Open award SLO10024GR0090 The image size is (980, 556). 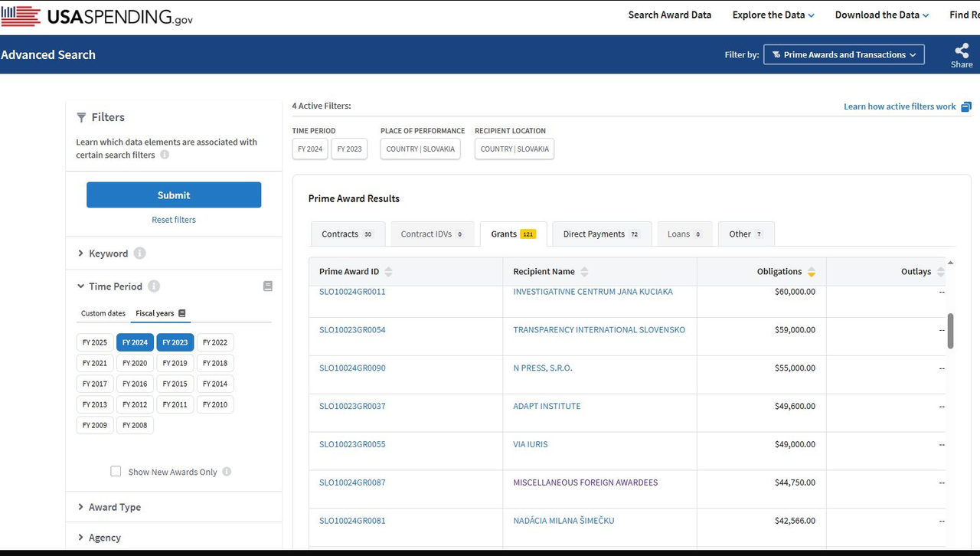(352, 368)
